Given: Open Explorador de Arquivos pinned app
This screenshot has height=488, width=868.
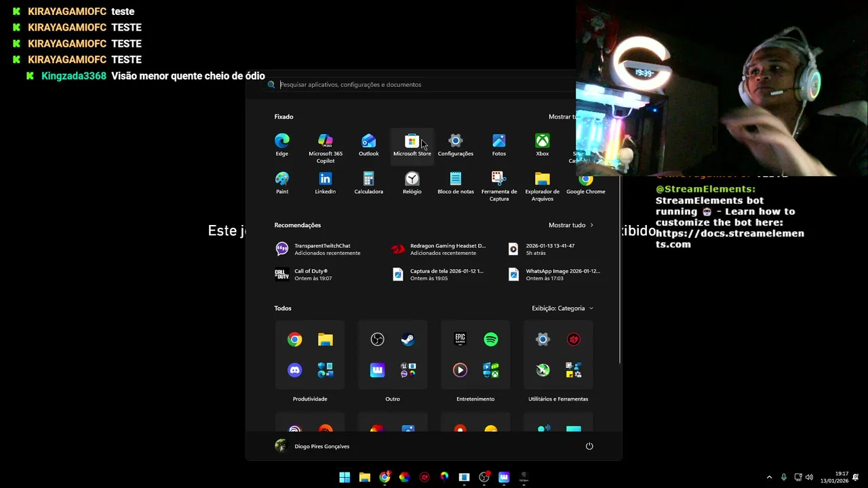Looking at the screenshot, I should (x=542, y=186).
